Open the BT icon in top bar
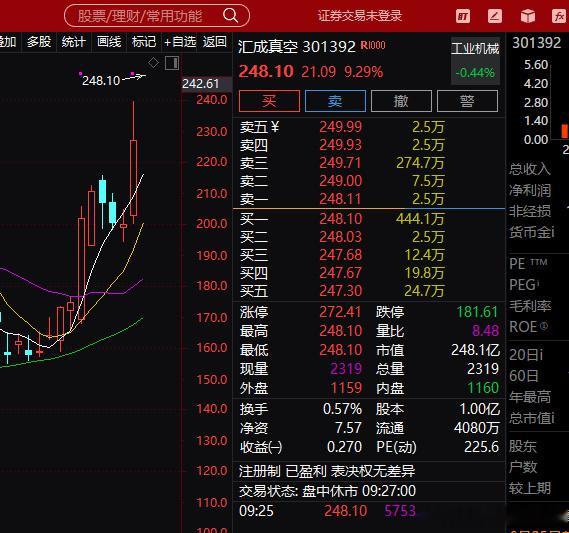 [x=463, y=16]
